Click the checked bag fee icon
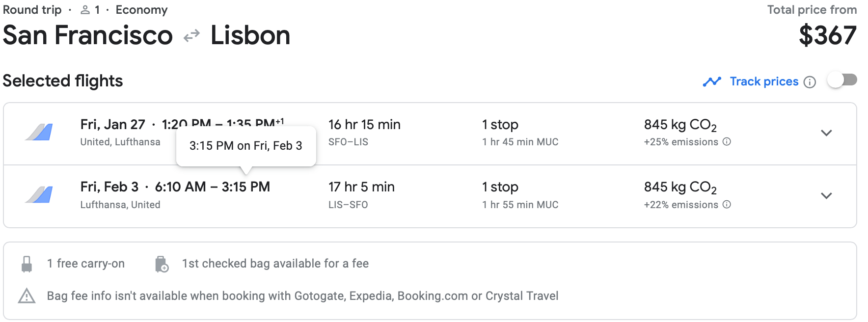 pos(162,264)
